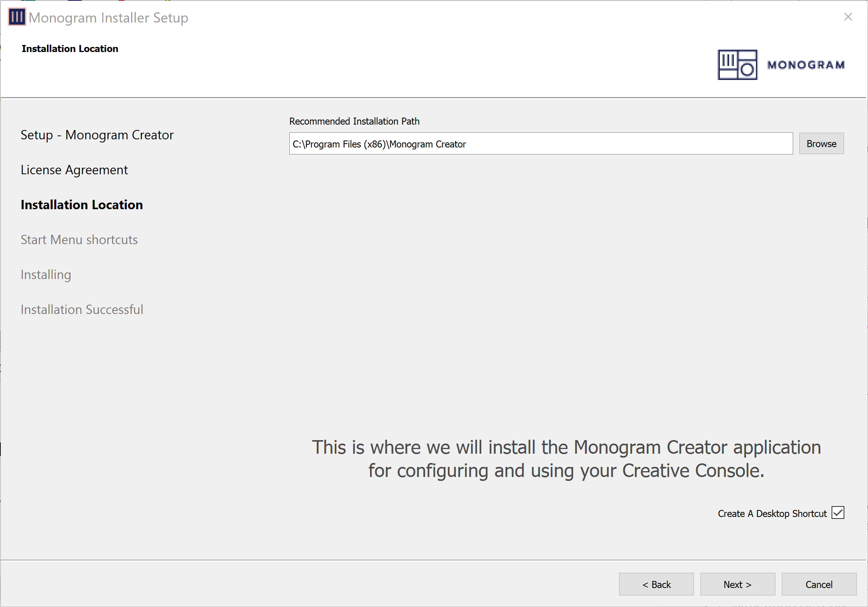
Task: Go back with the < Back button
Action: (x=656, y=584)
